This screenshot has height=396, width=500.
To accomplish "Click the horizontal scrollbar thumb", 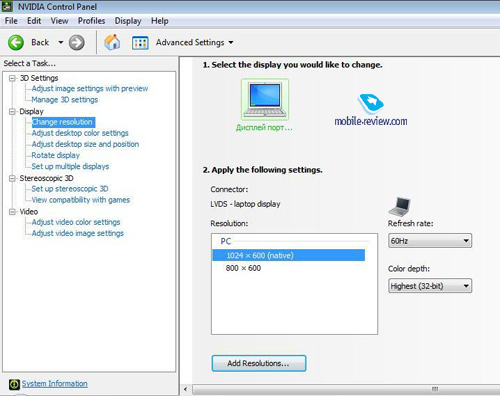I will click(x=346, y=389).
